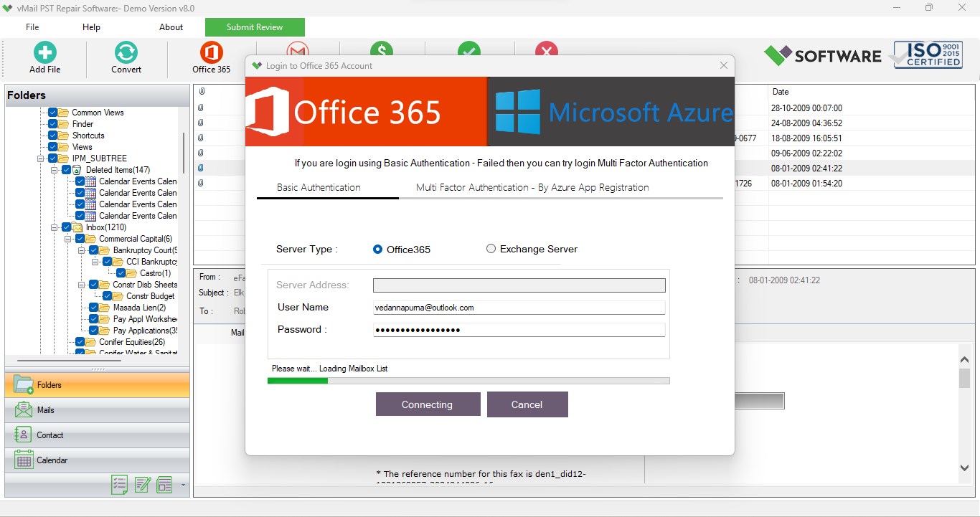Viewport: 980px width, 517px height.
Task: Open the Help menu
Action: click(x=91, y=27)
